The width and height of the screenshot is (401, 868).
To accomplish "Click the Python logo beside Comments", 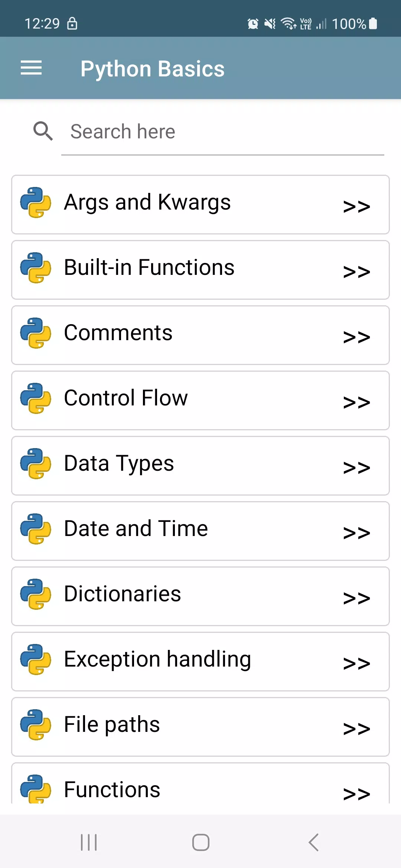I will [36, 333].
